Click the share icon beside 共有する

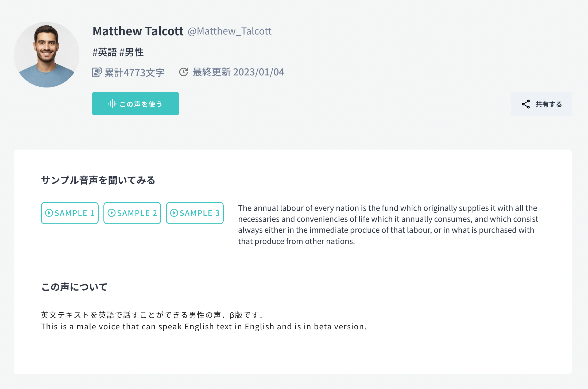point(526,104)
